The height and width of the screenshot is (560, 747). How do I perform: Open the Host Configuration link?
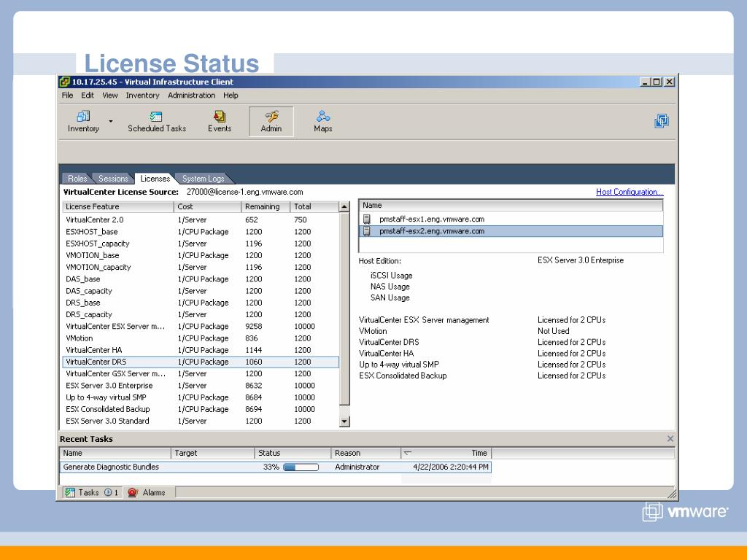coord(630,192)
